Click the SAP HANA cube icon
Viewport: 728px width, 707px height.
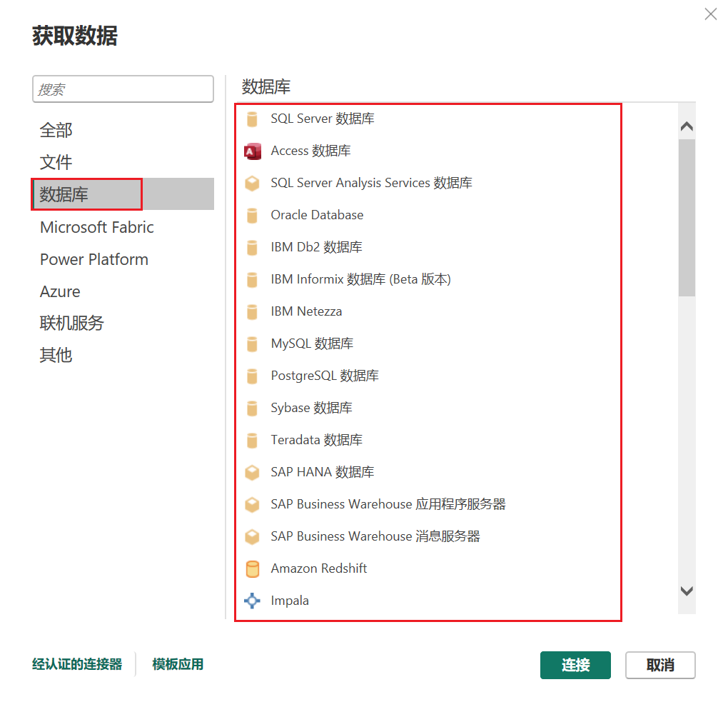click(252, 473)
